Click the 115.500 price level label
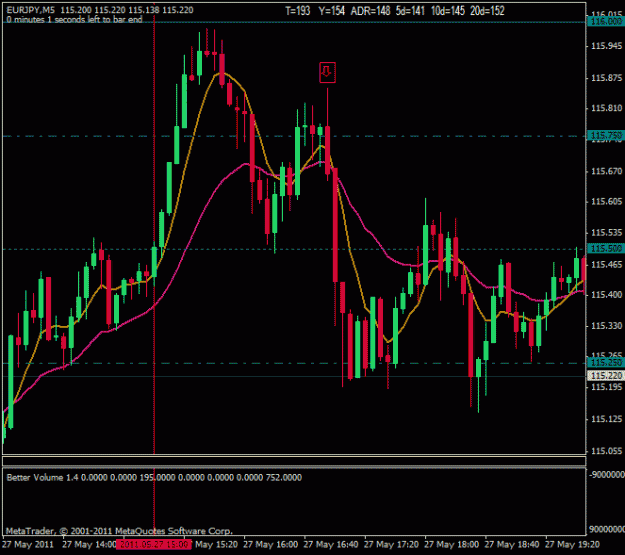 tap(606, 249)
